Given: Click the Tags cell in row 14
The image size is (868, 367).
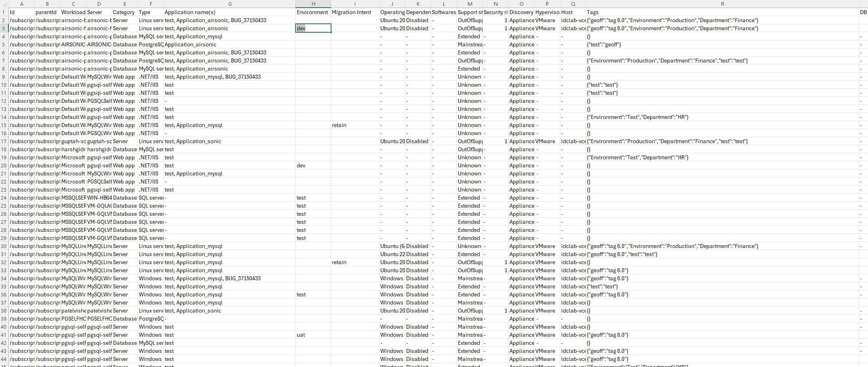Looking at the screenshot, I should [x=722, y=117].
